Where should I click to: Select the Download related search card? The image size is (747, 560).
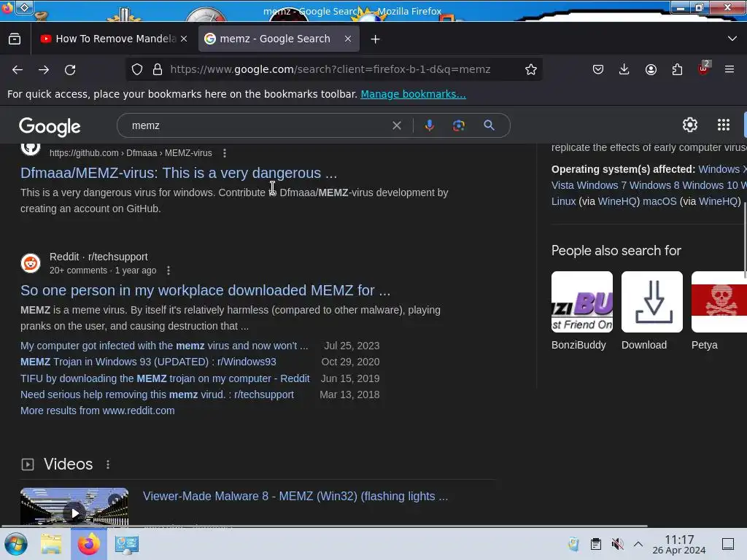[651, 311]
